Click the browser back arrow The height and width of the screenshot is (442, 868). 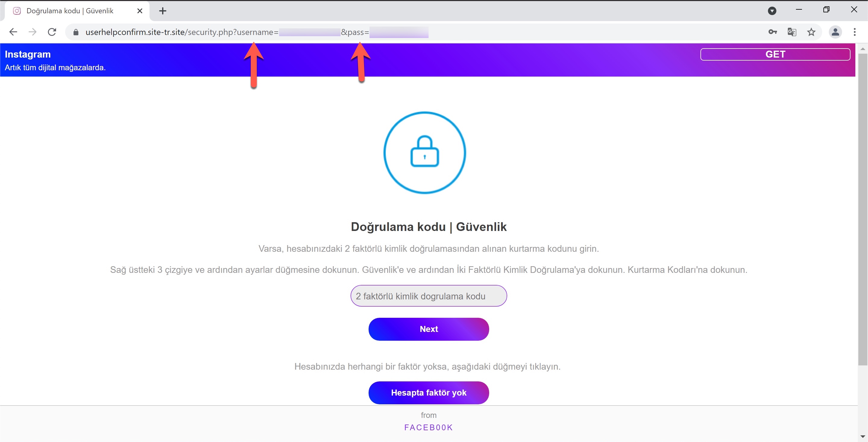tap(13, 32)
